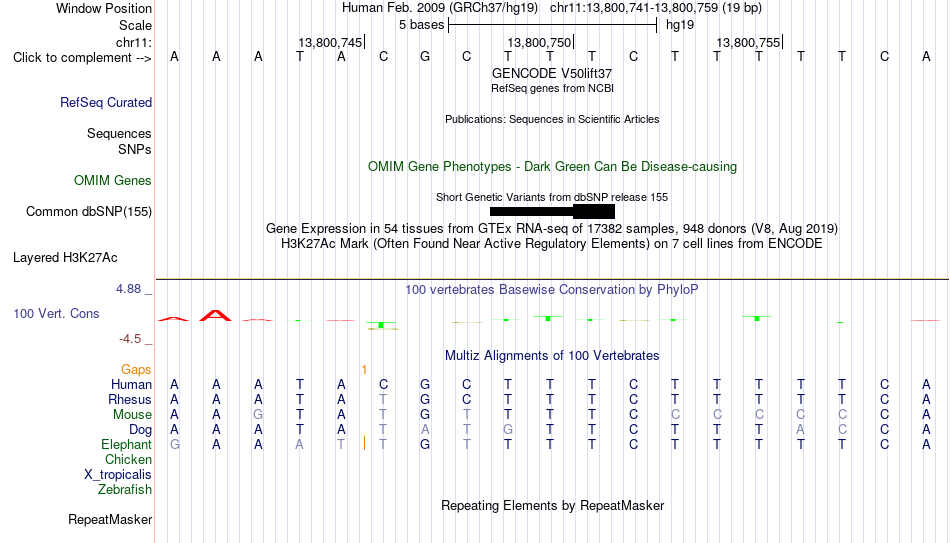Select the X_tropicalis species label
Screen dimensions: 950x543
pos(118,475)
